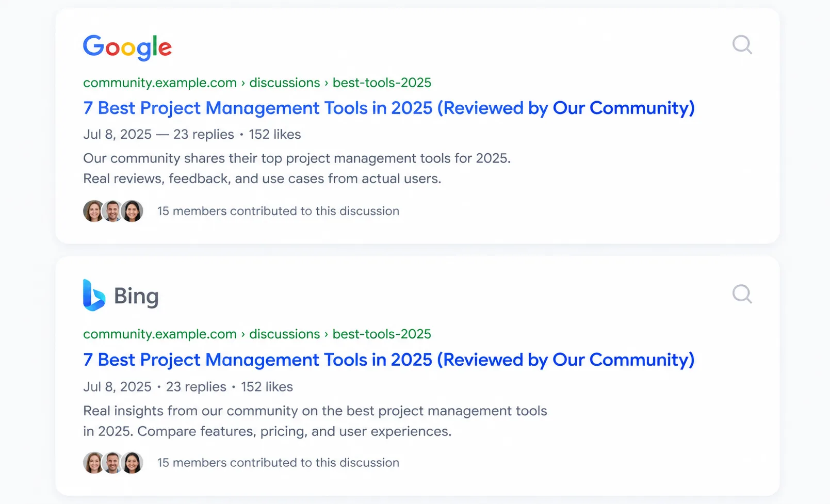
Task: Click the 'Our community shares their top' snippet line
Action: 297,158
